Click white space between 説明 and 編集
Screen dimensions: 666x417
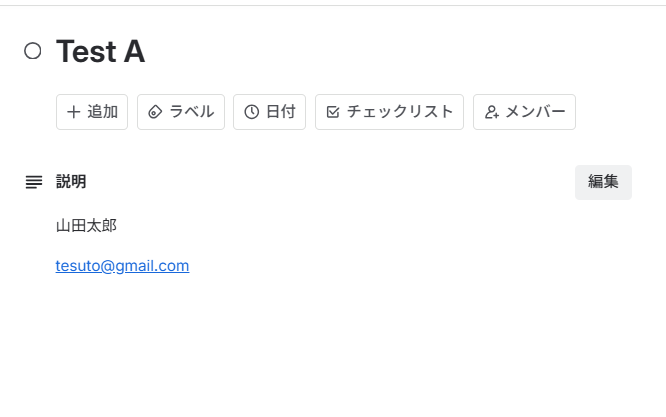330,182
